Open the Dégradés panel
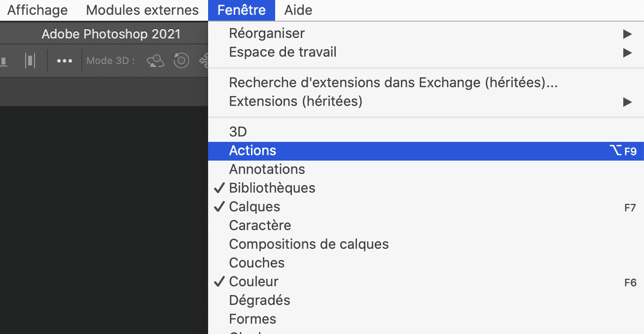 pos(259,300)
